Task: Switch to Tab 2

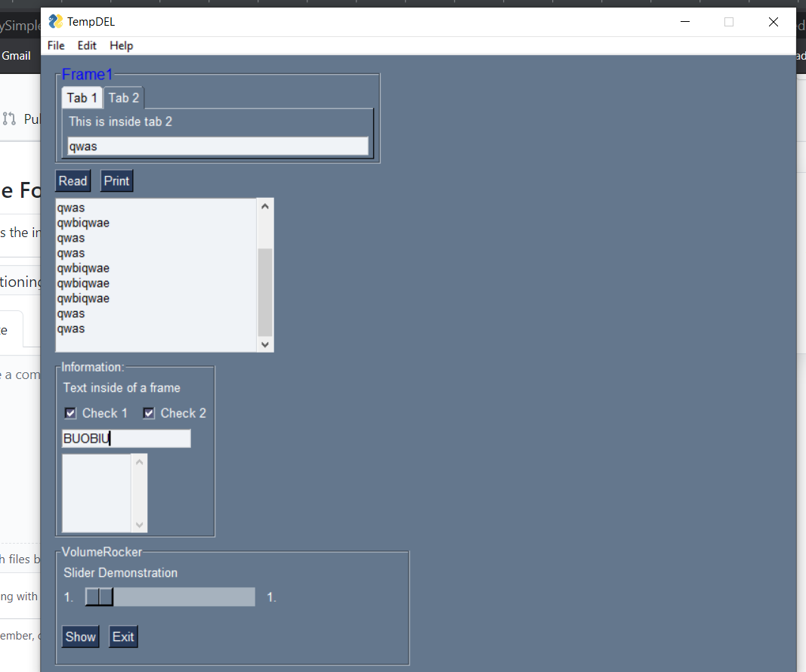Action: tap(123, 97)
